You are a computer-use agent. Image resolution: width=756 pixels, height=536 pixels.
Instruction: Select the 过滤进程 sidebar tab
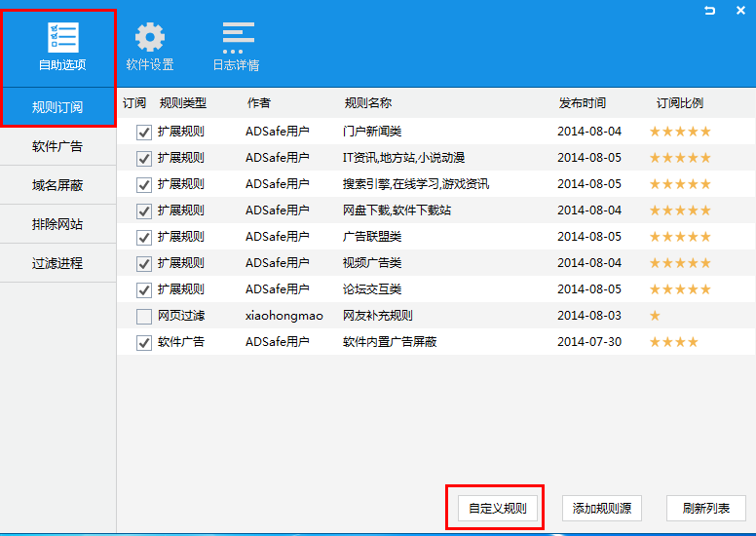[x=57, y=263]
